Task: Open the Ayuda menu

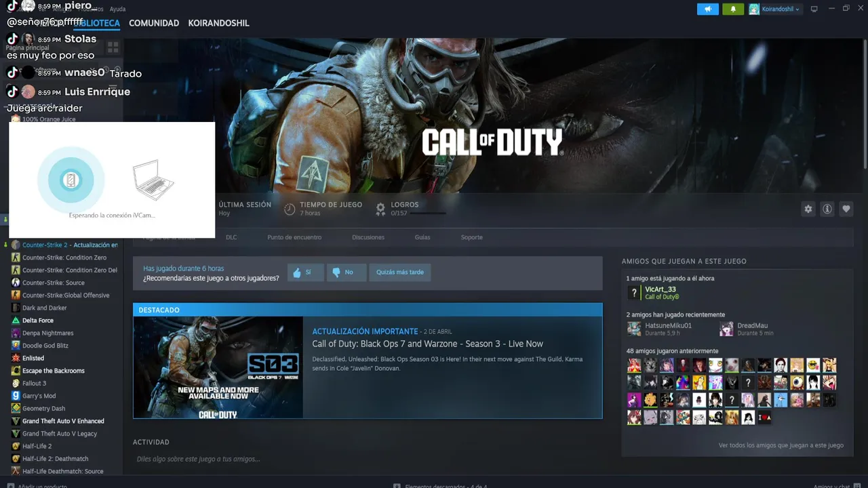Action: (x=117, y=9)
